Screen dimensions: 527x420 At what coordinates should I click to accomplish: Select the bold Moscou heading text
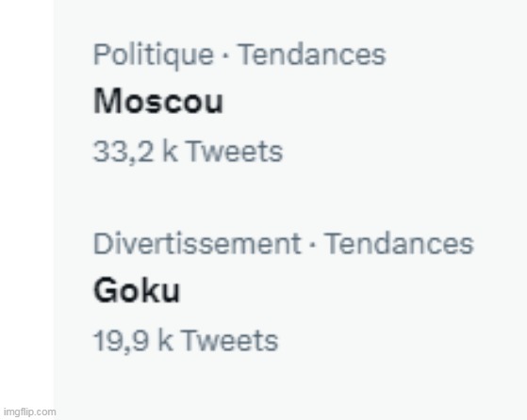tap(158, 102)
